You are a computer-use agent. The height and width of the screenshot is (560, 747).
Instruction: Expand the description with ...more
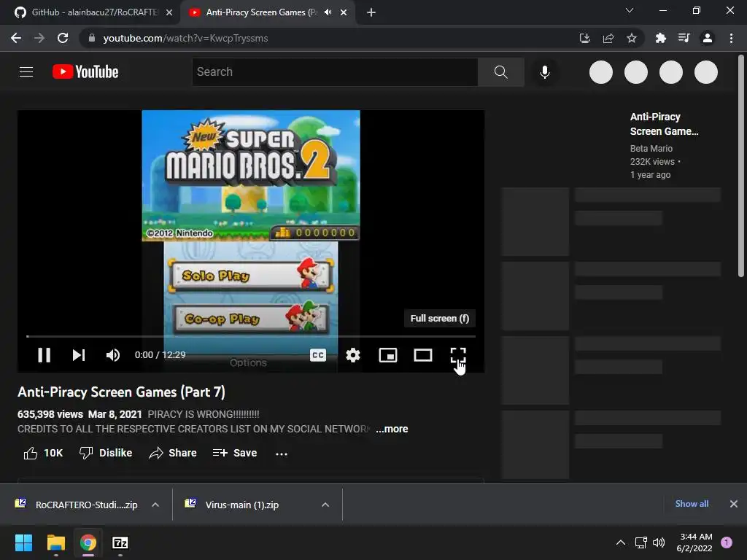(392, 429)
